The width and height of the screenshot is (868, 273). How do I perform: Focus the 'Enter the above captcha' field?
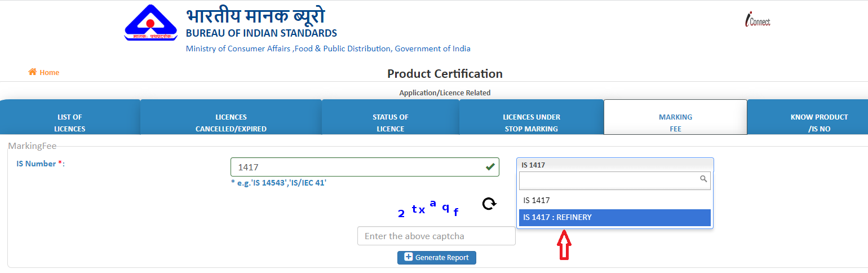click(436, 236)
